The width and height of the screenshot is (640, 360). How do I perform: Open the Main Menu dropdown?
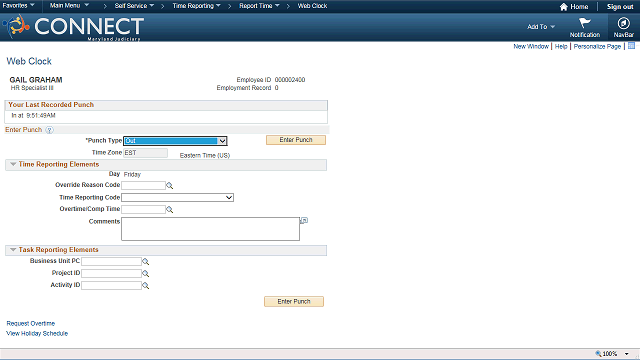pos(69,6)
